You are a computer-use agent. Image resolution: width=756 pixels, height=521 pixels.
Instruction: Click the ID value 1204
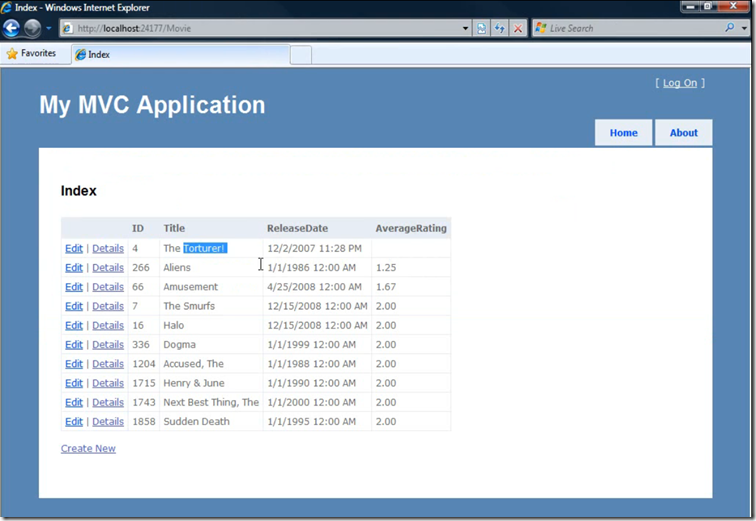[144, 364]
